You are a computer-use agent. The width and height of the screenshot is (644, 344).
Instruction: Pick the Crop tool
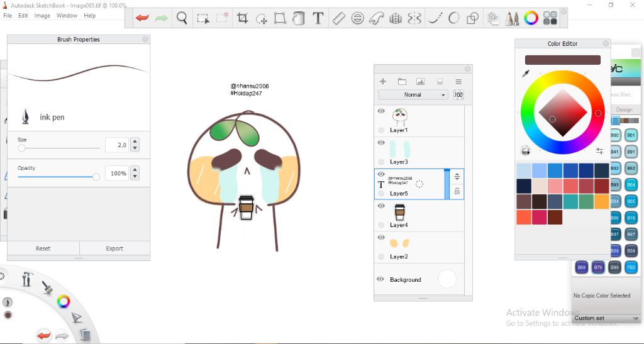click(242, 18)
